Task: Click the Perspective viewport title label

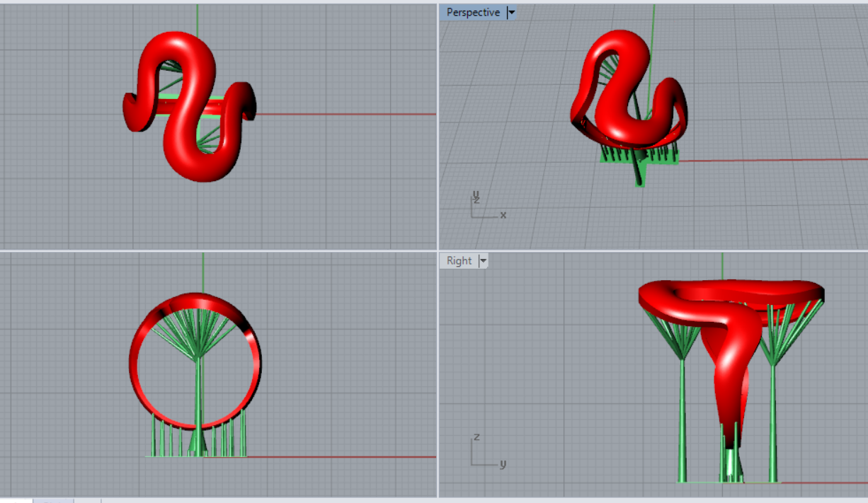Action: point(473,13)
